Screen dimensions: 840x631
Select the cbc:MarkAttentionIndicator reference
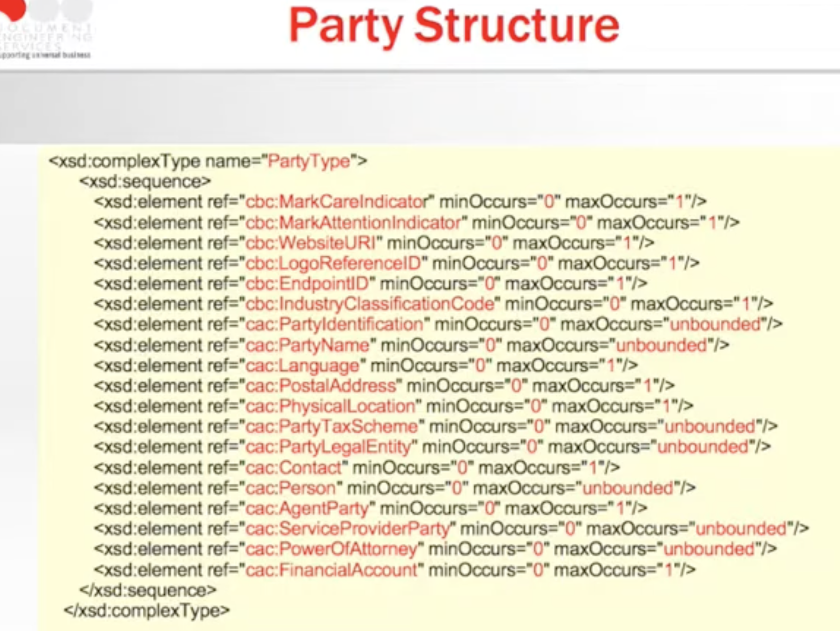point(352,222)
